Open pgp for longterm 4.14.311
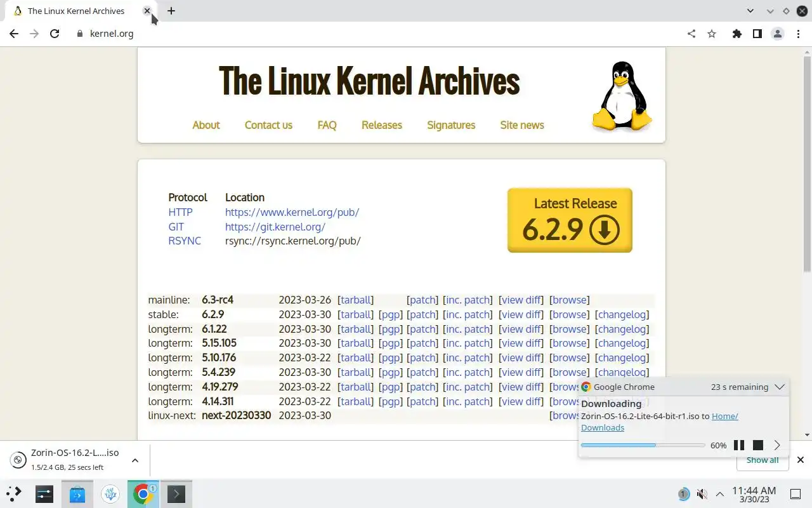Viewport: 812px width, 508px height. [391, 401]
